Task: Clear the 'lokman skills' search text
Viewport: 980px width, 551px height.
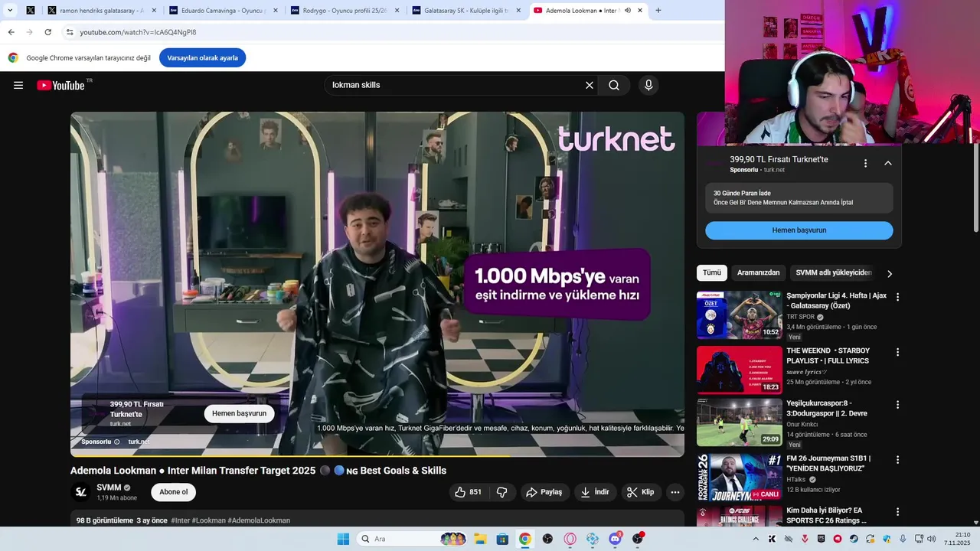Action: pos(590,85)
